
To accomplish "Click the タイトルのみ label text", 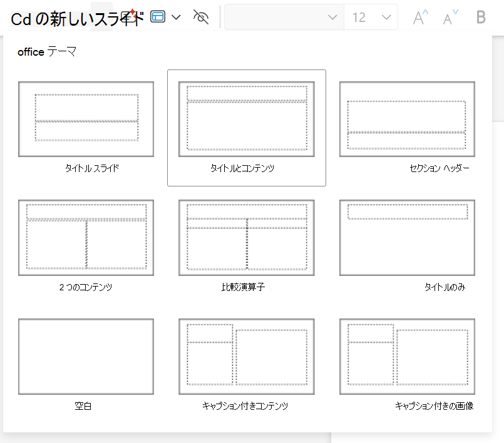I will (x=445, y=287).
